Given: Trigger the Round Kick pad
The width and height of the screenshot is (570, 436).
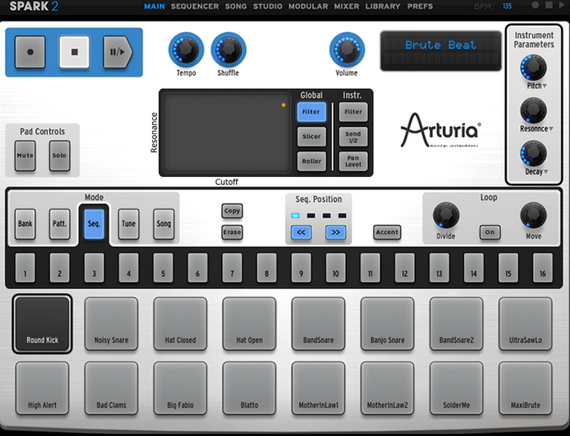Looking at the screenshot, I should coord(42,324).
